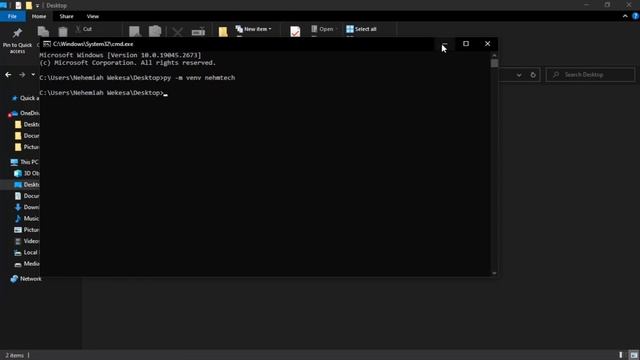Select This PC in navigation pane
The image size is (640, 360).
pyautogui.click(x=24, y=162)
